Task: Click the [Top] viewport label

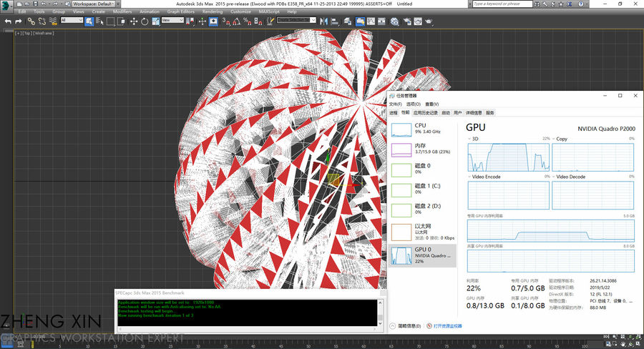Action: click(26, 34)
